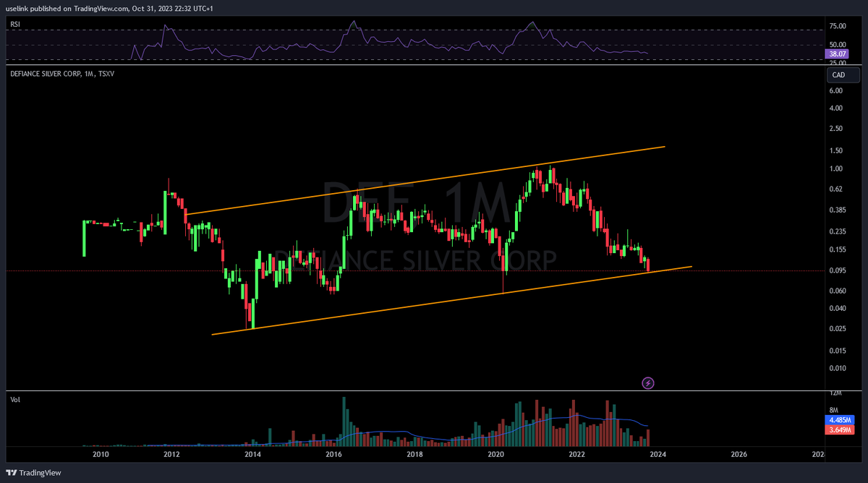Click the 2012 label on time axis
This screenshot has width=868, height=483.
coord(171,455)
